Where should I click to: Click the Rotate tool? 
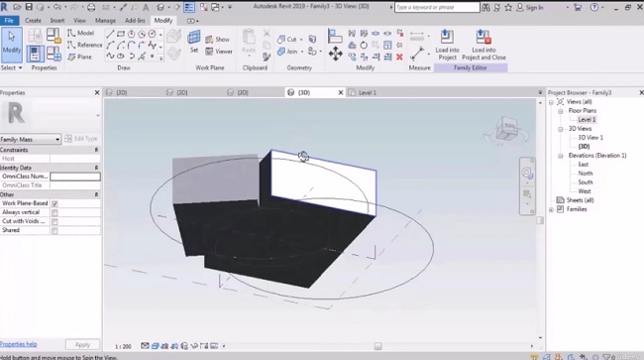click(364, 45)
